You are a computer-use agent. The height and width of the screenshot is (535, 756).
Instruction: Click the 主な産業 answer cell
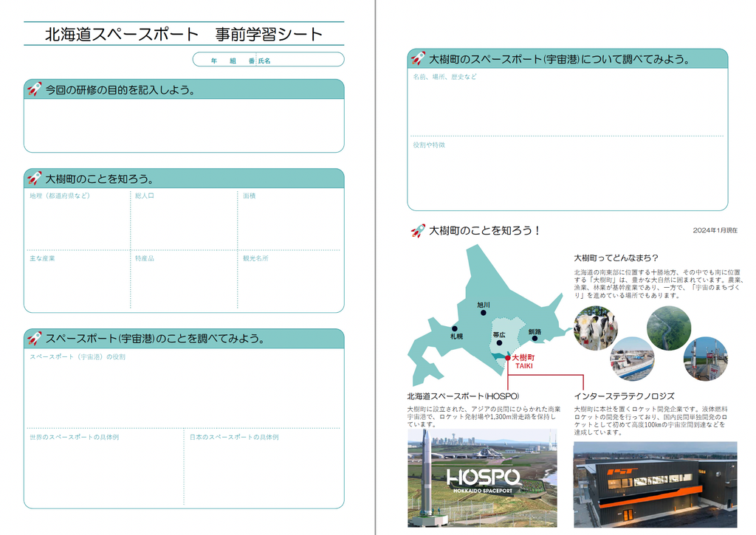click(x=78, y=280)
